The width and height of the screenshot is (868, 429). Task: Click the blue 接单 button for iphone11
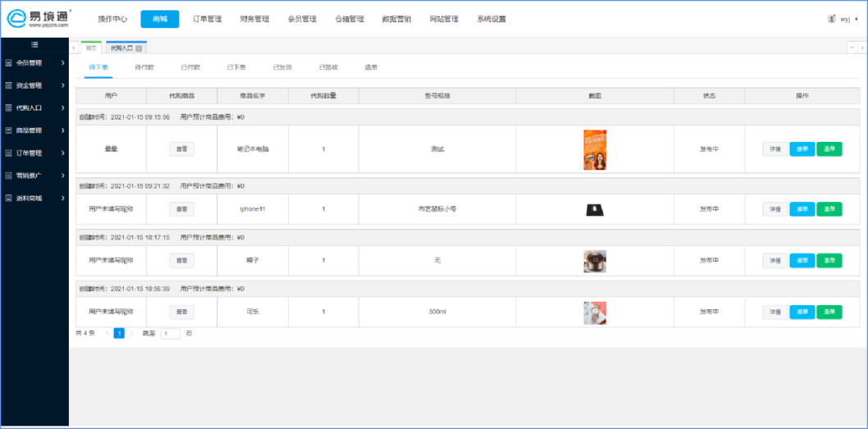pyautogui.click(x=802, y=209)
